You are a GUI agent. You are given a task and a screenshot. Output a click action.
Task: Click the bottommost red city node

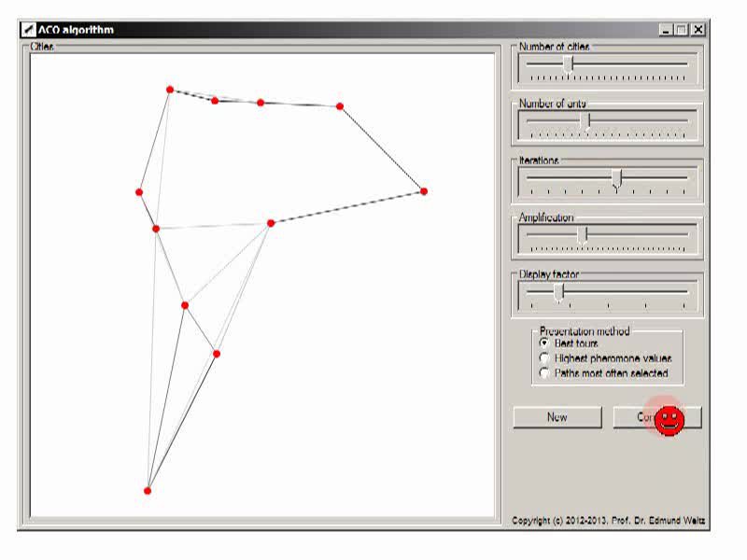[148, 491]
